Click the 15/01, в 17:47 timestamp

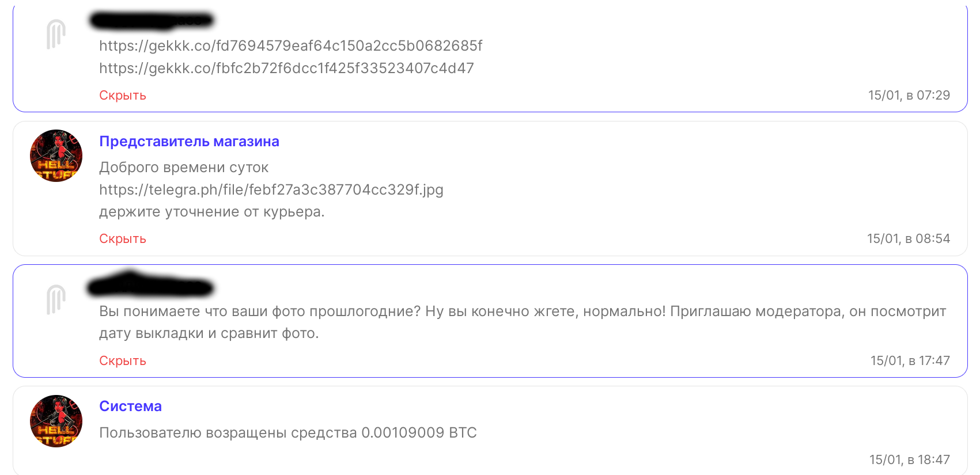point(910,360)
